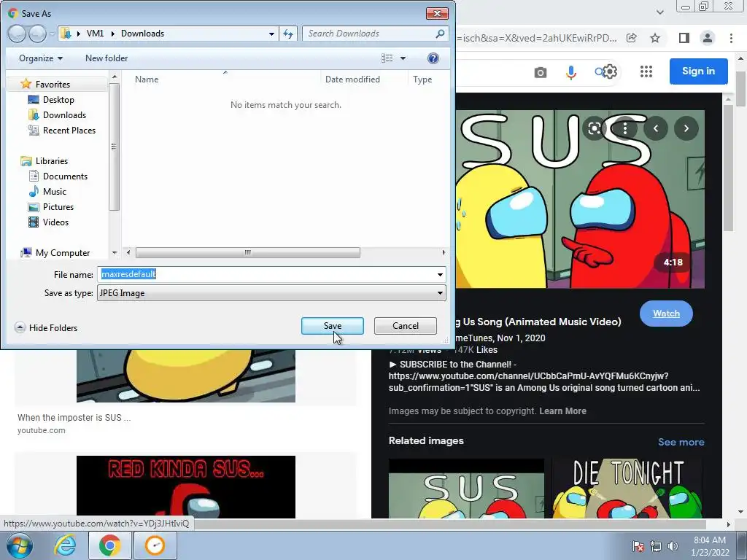
Task: Hide Folders toggle in dialog
Action: [x=46, y=327]
